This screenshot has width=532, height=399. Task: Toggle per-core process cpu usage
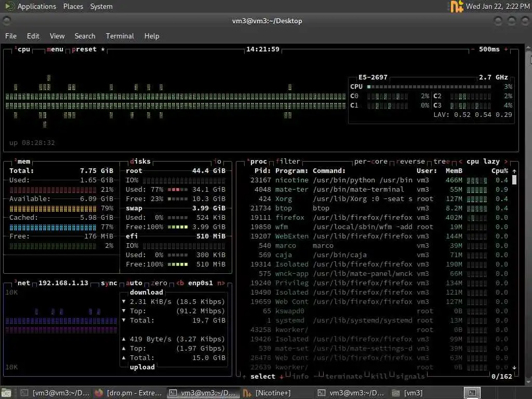[371, 162]
